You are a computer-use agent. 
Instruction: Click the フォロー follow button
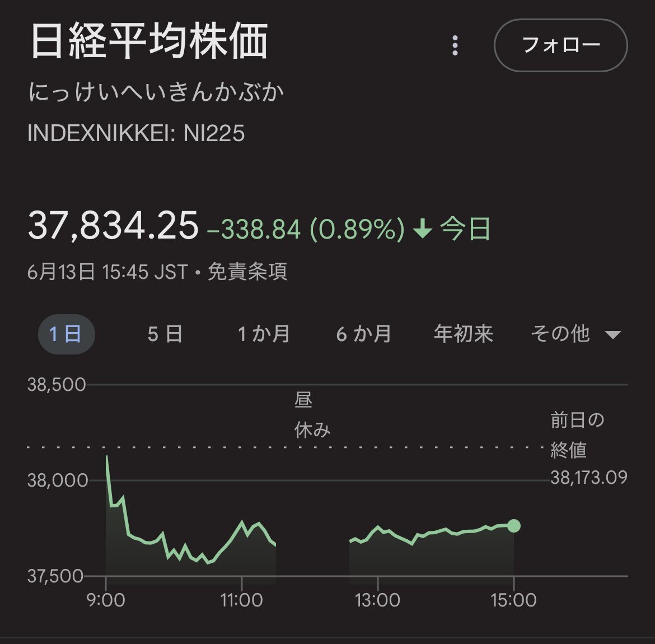(x=560, y=45)
